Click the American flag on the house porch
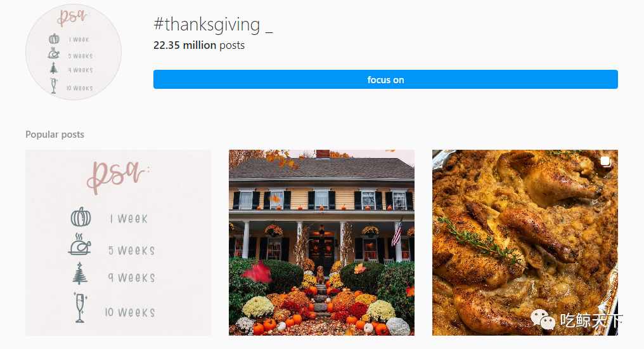644x349 pixels. (x=396, y=234)
